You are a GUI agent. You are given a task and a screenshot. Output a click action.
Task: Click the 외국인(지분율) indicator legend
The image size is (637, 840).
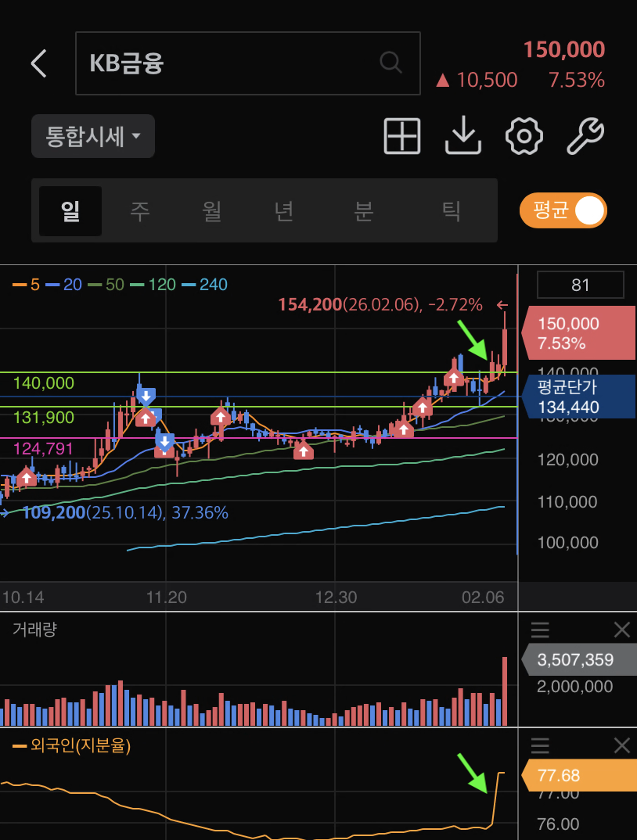[71, 745]
